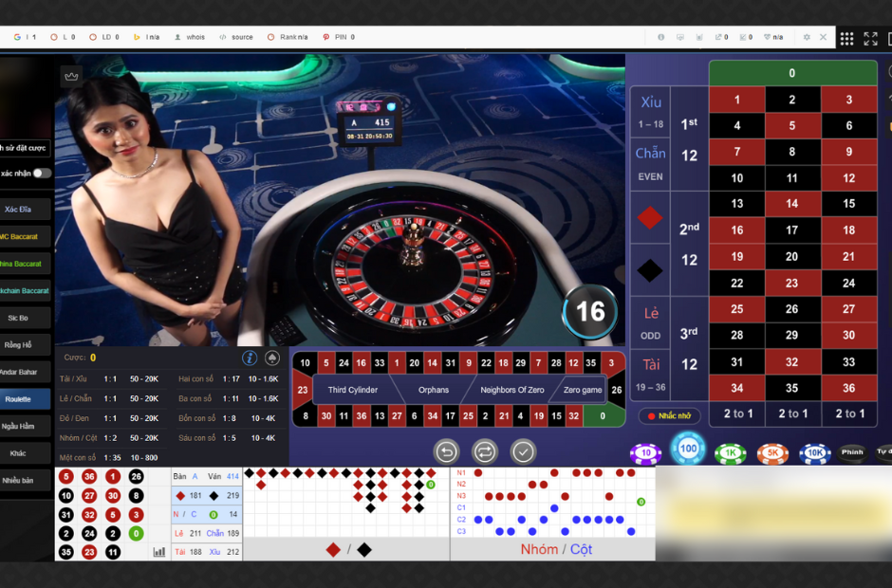Click the red/black diamond chart label
The width and height of the screenshot is (892, 588).
[348, 550]
